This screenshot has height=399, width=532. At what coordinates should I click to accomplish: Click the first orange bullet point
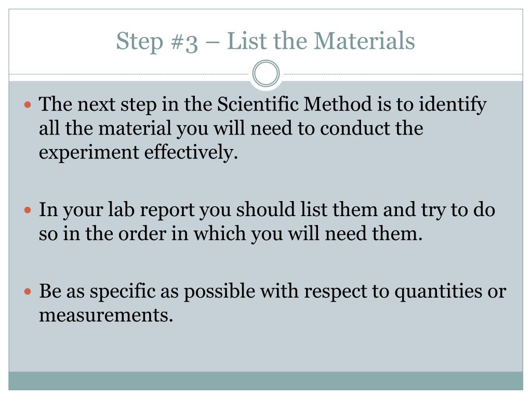coord(28,104)
